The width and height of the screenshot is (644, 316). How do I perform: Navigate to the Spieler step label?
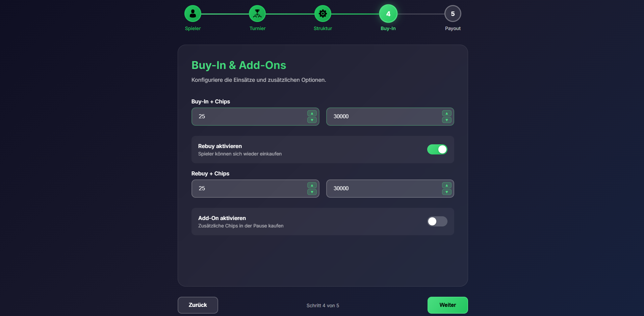coord(192,28)
